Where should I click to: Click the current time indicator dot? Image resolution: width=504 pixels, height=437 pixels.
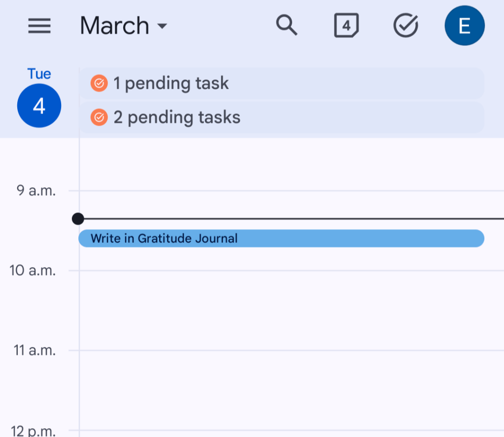click(78, 219)
